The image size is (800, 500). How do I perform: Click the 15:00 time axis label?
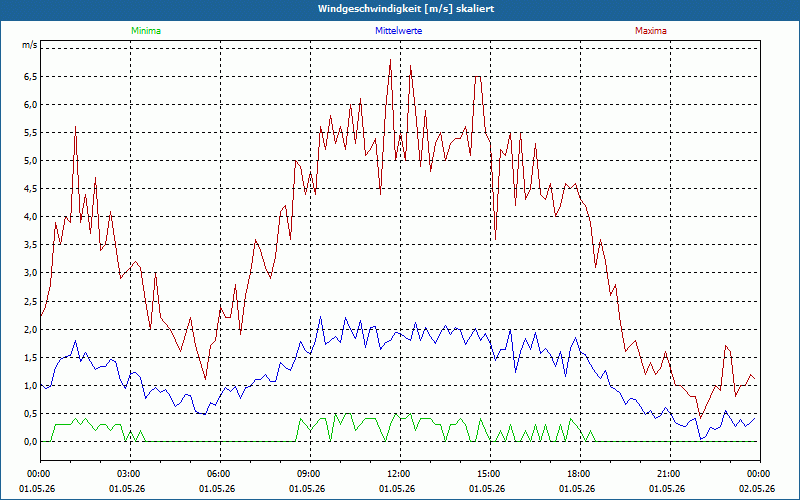click(490, 474)
